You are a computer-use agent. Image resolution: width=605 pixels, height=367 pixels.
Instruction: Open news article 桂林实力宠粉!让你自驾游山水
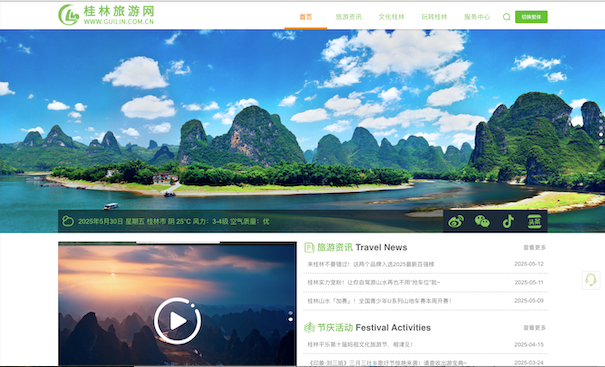373,282
